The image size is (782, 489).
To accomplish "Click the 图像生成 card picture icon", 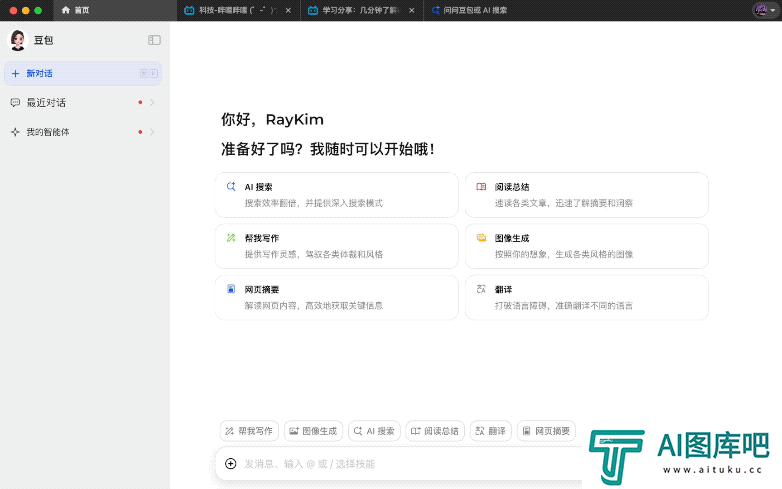I will tap(481, 238).
